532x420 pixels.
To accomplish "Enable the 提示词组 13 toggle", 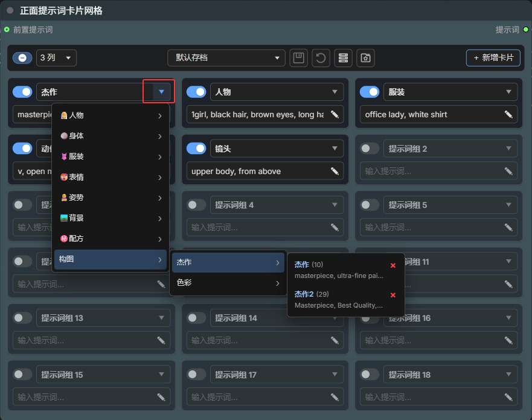I will [22, 318].
